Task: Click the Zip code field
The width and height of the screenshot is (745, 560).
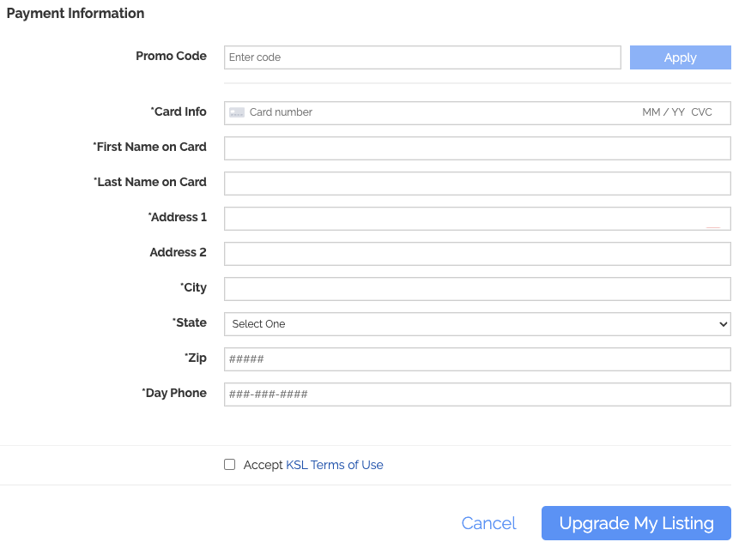Action: click(477, 359)
